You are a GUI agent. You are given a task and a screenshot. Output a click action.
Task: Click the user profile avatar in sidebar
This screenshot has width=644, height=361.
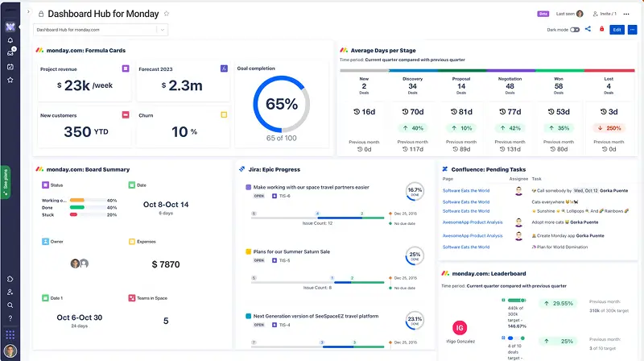10,351
